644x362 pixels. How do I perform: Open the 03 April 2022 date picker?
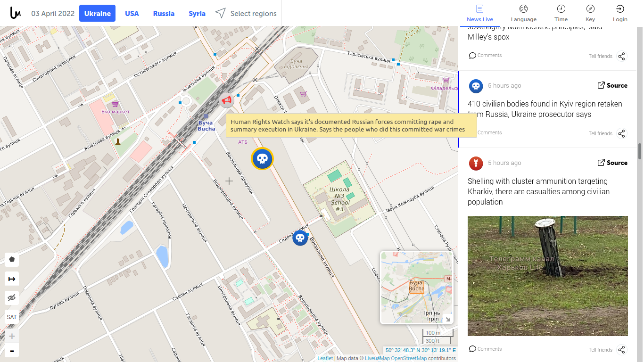(53, 13)
